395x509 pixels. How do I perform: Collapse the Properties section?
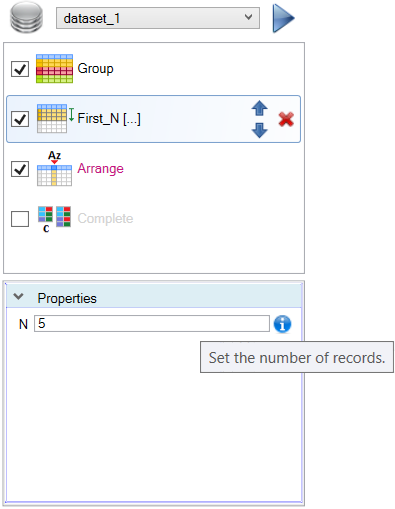[x=18, y=296]
